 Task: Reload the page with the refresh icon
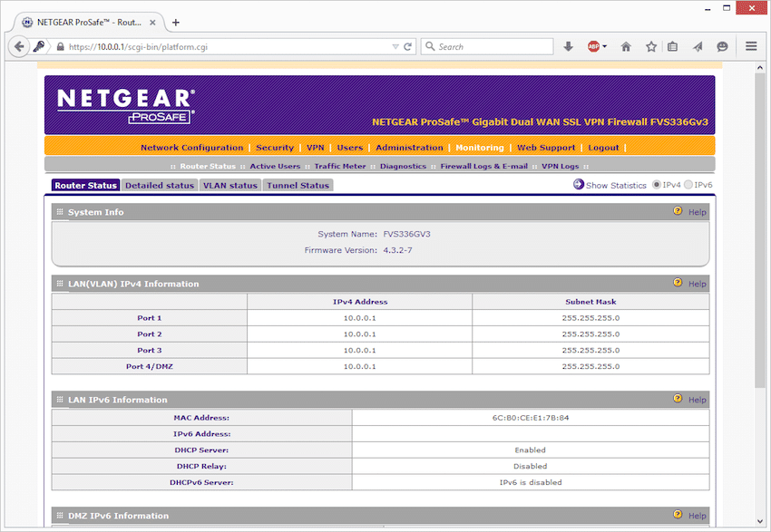407,46
